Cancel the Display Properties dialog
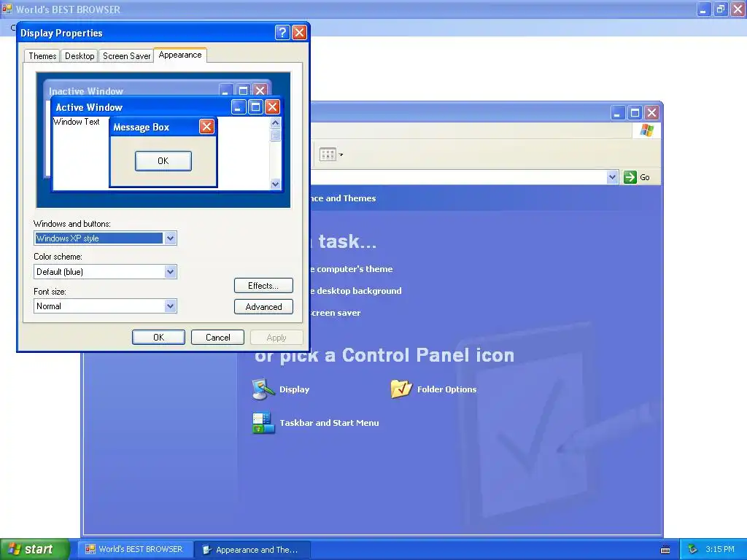 click(x=217, y=337)
